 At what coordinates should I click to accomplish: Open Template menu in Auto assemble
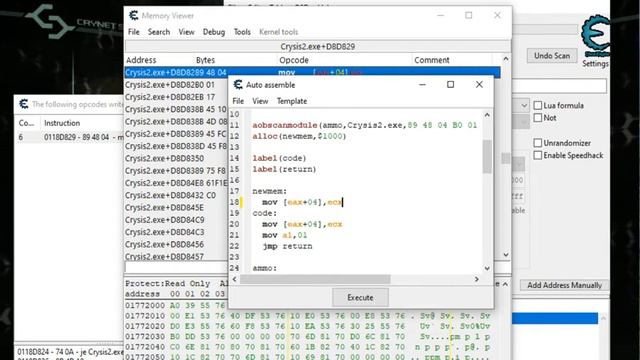[292, 101]
